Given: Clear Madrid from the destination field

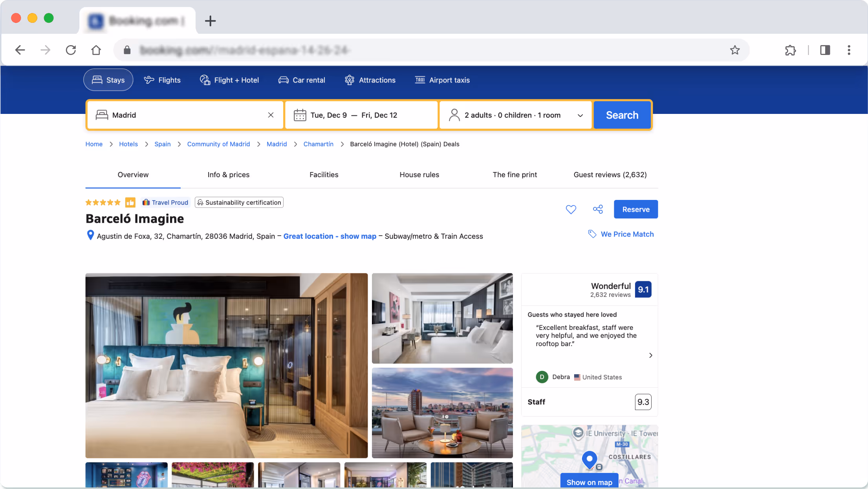Looking at the screenshot, I should tap(271, 115).
